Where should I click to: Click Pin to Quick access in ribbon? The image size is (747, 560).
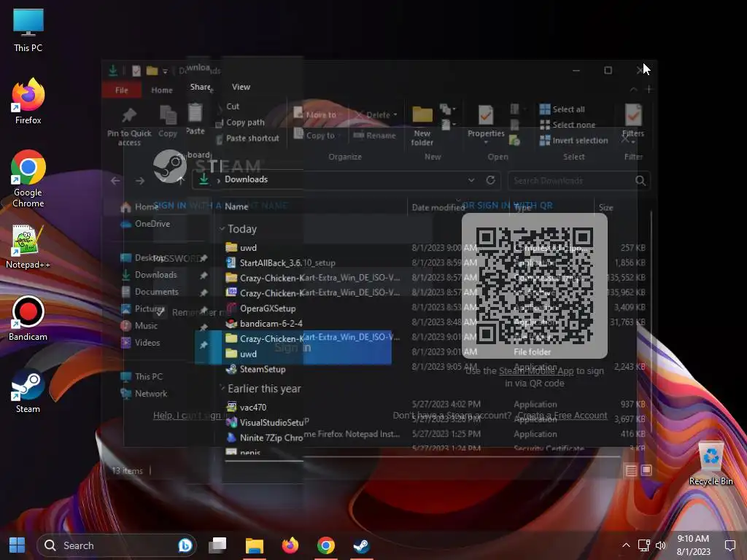coord(129,126)
